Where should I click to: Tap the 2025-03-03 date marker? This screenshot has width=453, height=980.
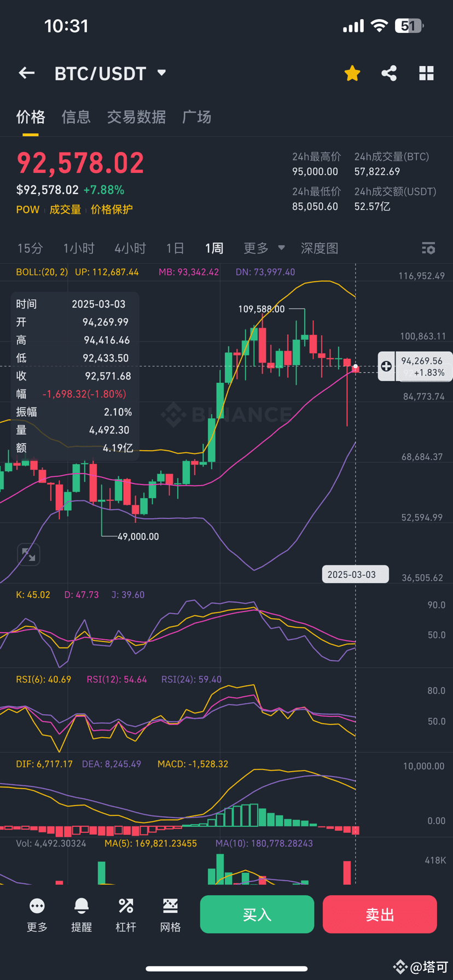point(355,574)
